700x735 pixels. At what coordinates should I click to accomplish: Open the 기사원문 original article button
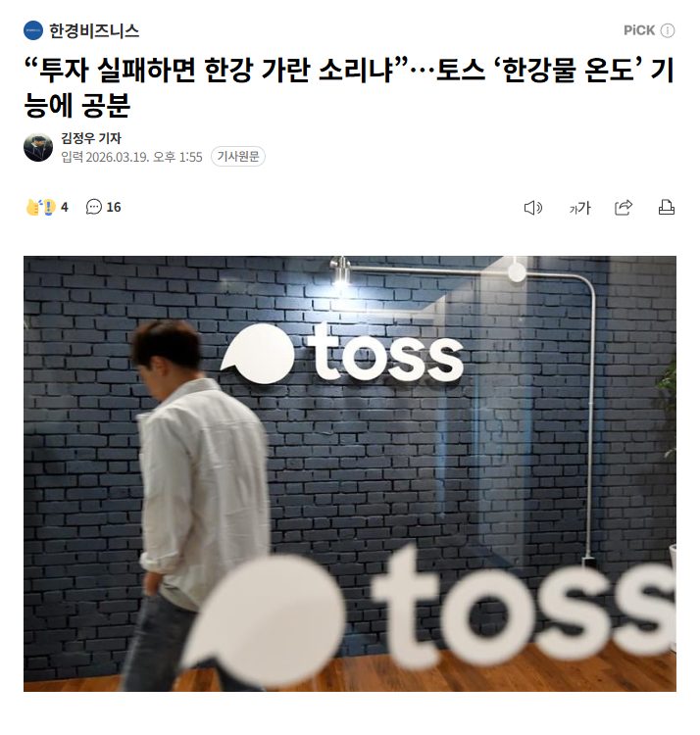pos(238,156)
